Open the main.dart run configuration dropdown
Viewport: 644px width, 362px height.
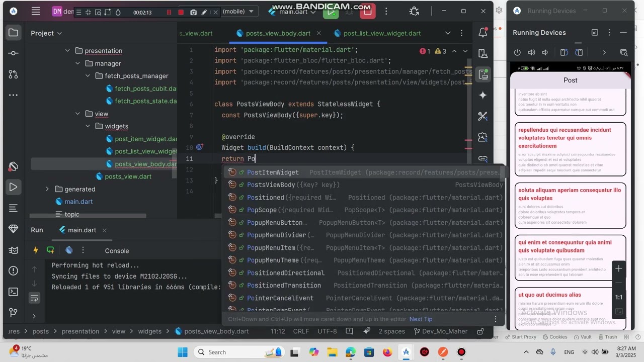tap(293, 12)
